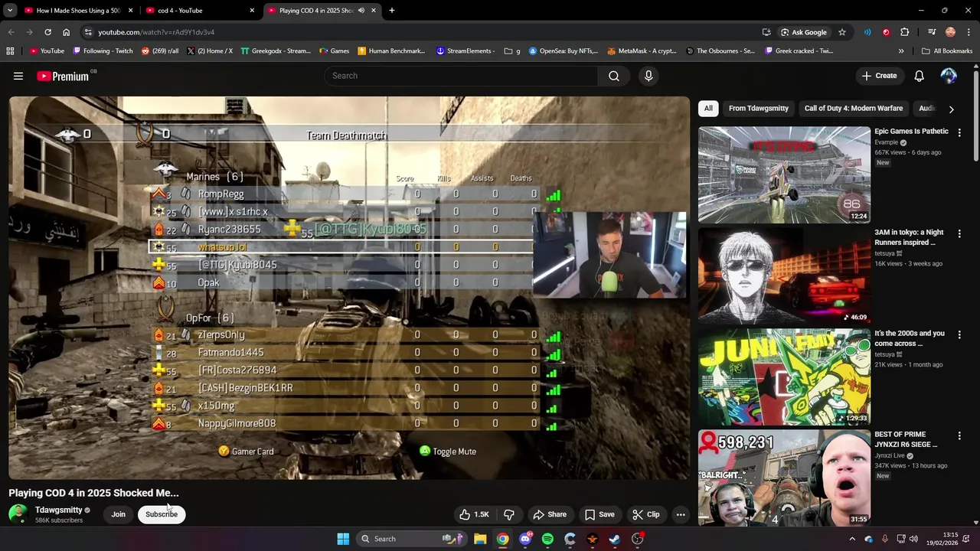Click the search magnifier button
Image resolution: width=980 pixels, height=551 pixels.
(614, 76)
